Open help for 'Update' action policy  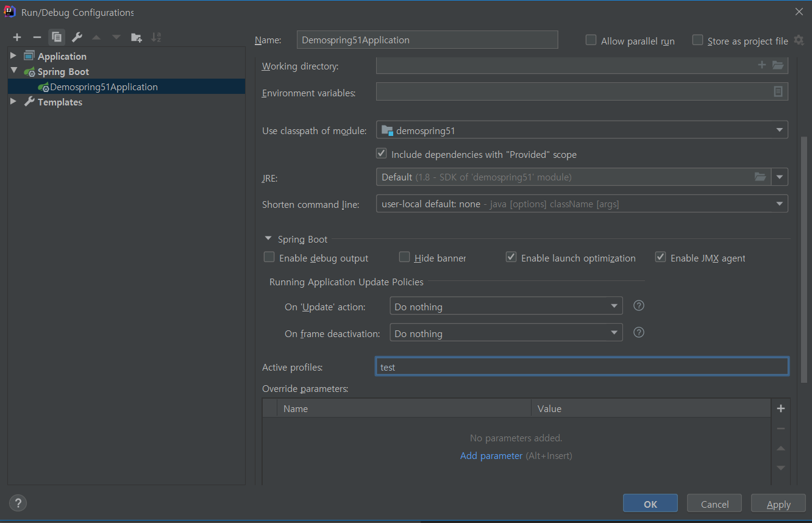pyautogui.click(x=639, y=305)
